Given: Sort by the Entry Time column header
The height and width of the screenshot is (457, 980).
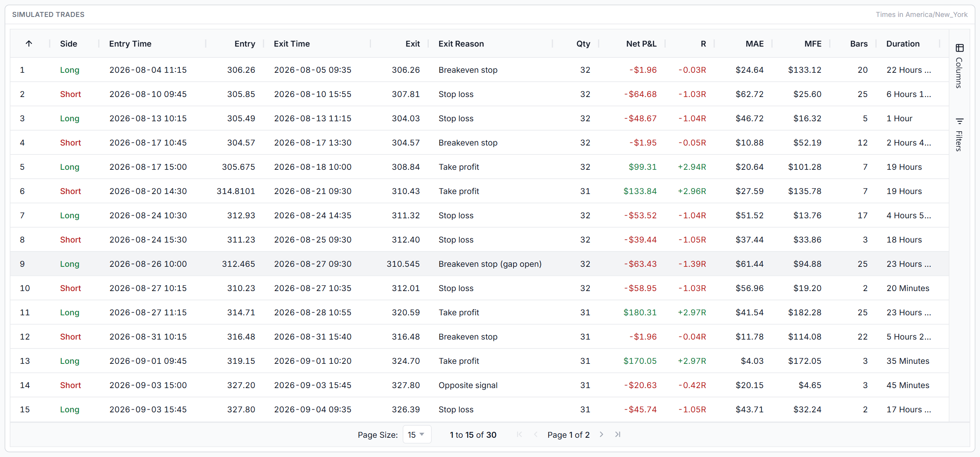Looking at the screenshot, I should click(130, 44).
